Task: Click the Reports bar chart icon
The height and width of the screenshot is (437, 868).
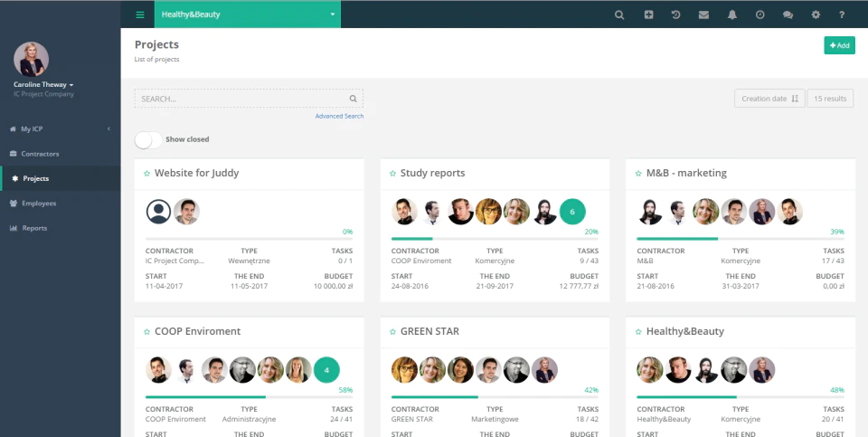Action: pos(14,228)
